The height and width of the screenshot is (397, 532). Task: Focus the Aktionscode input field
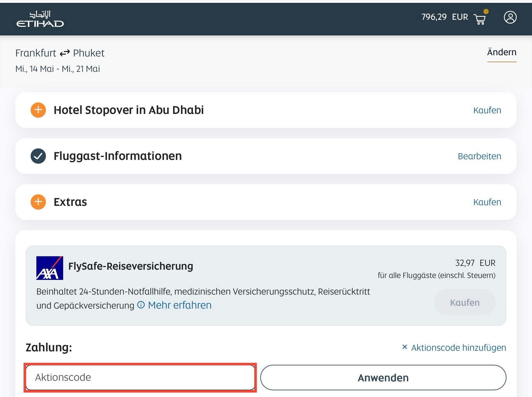point(140,378)
